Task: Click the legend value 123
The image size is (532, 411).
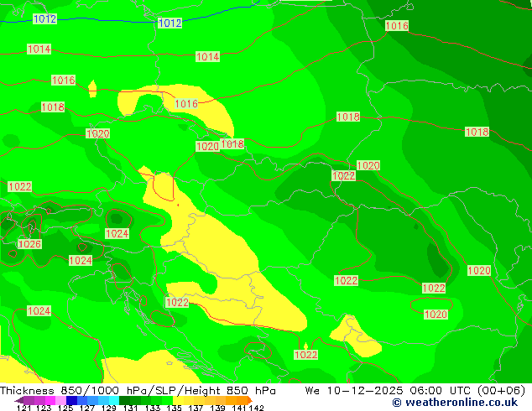Action: (44, 408)
